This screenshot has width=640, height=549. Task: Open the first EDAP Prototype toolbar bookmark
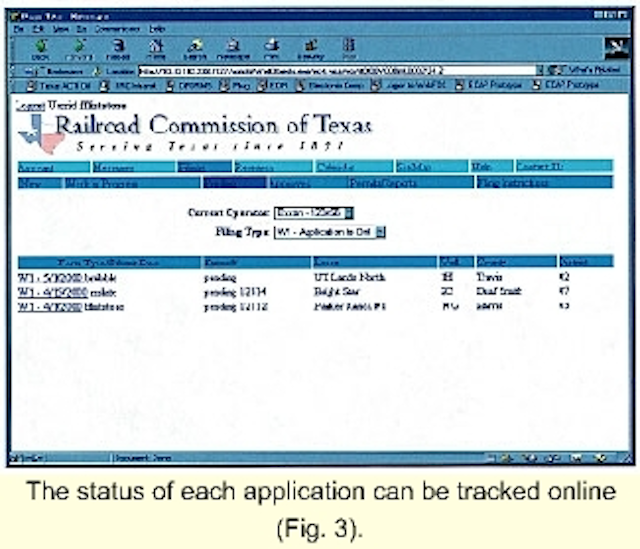(x=489, y=85)
